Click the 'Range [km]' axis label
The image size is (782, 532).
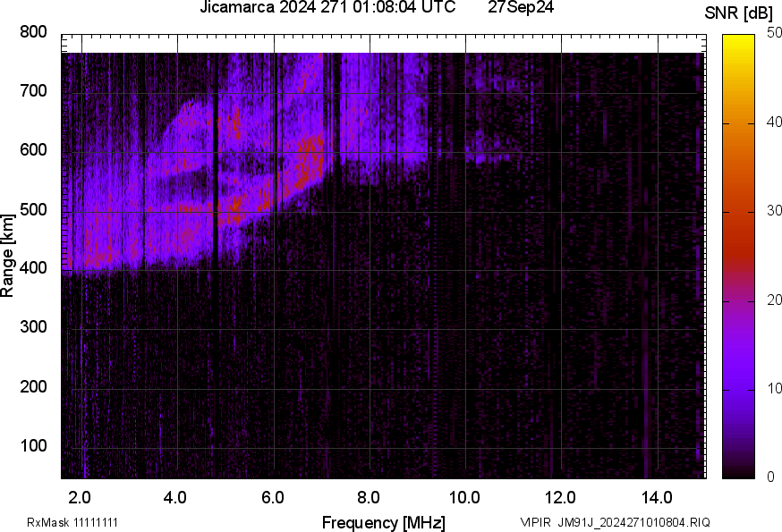7,256
